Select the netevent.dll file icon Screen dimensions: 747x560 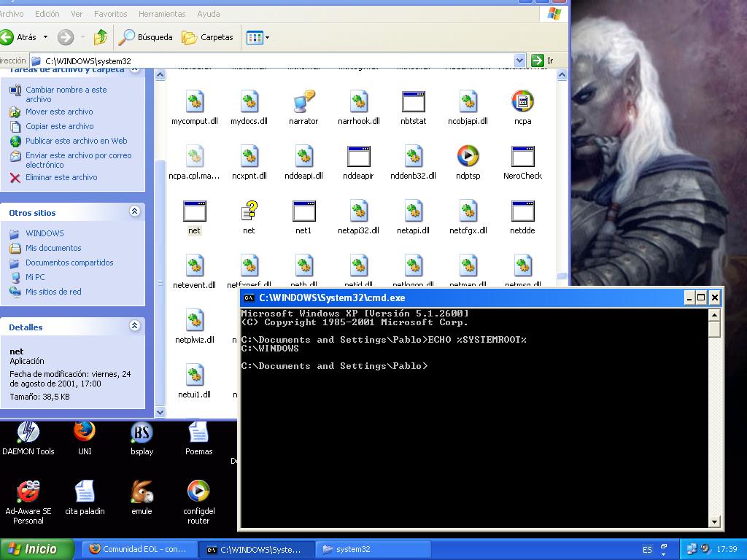[x=194, y=265]
